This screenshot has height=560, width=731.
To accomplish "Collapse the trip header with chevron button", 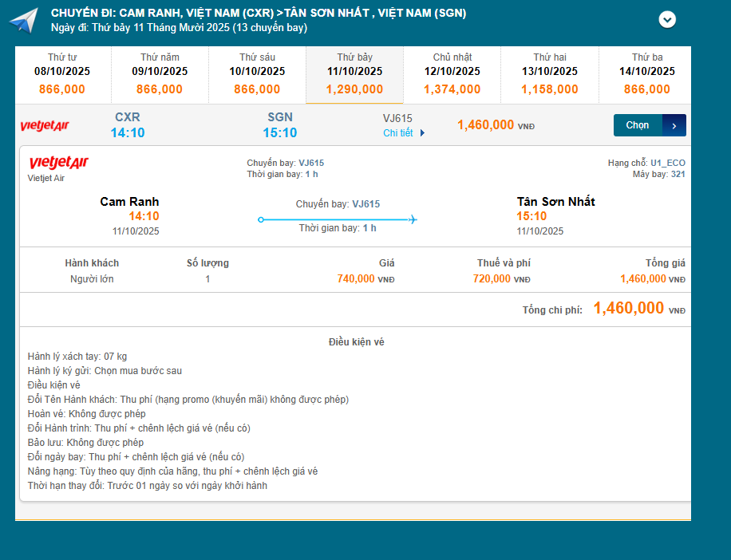I will 667,20.
